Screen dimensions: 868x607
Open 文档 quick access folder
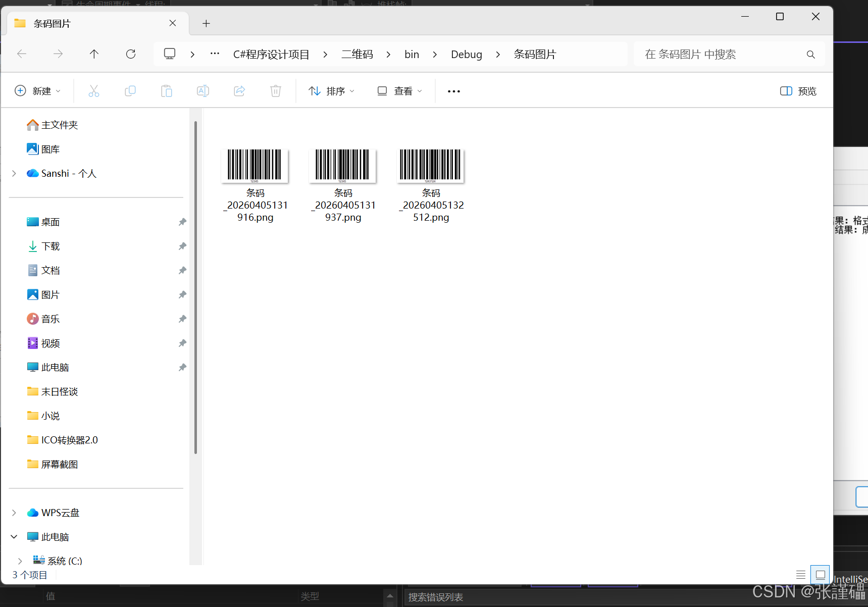coord(43,270)
